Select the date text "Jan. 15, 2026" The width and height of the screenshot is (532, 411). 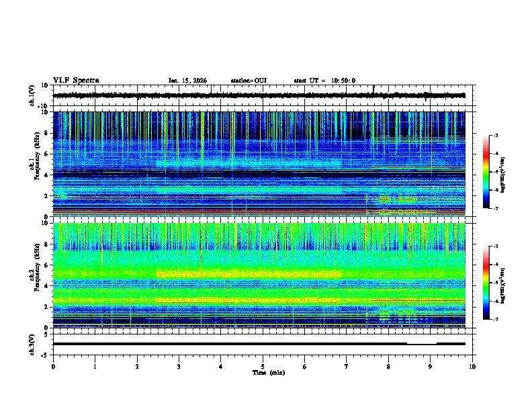pos(187,81)
